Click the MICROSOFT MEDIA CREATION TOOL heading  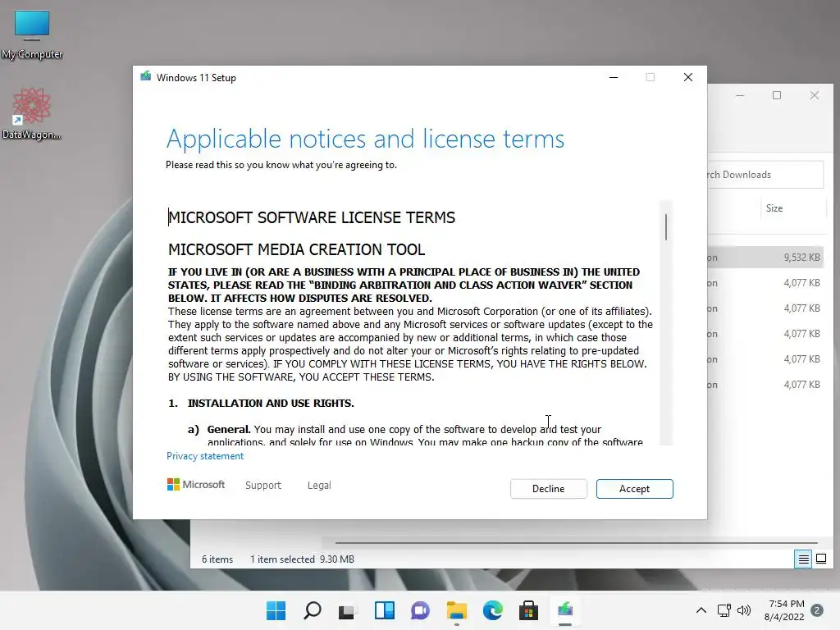pos(297,249)
